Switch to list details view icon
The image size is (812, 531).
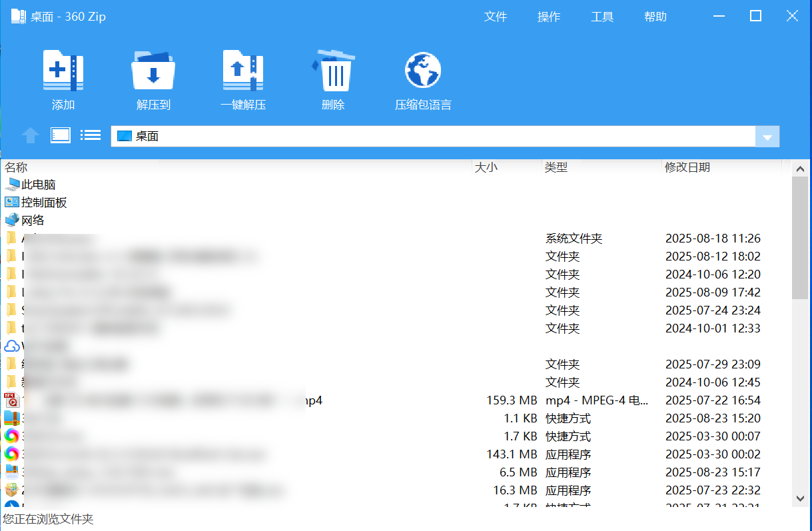(x=91, y=135)
